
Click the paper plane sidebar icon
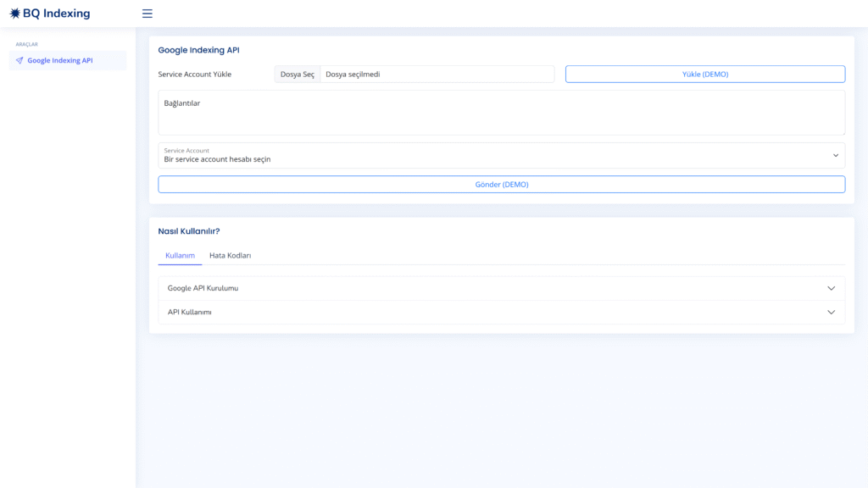[19, 60]
